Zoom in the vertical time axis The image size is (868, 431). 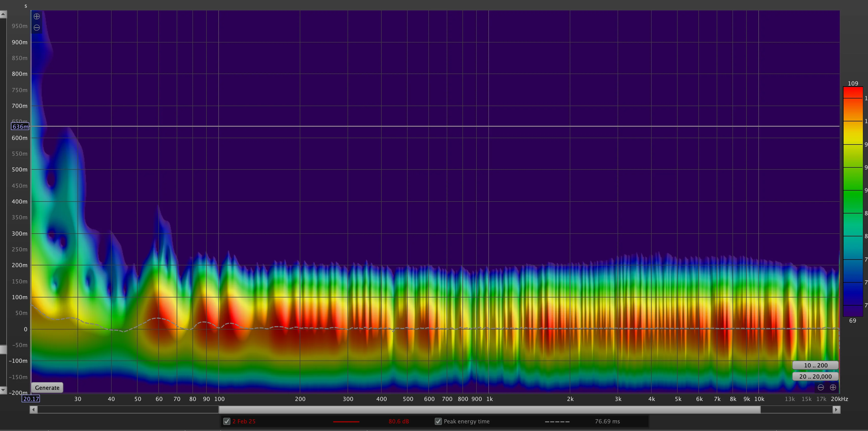(x=37, y=16)
